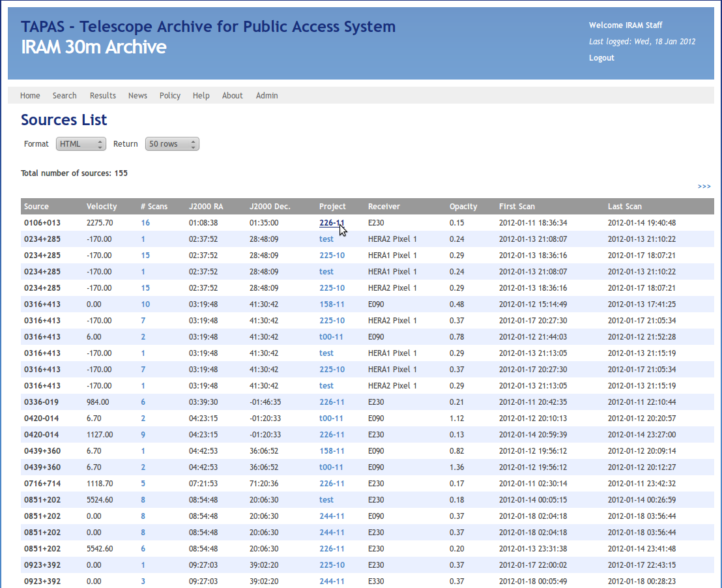
Task: Open the Help menu item
Action: click(x=201, y=96)
